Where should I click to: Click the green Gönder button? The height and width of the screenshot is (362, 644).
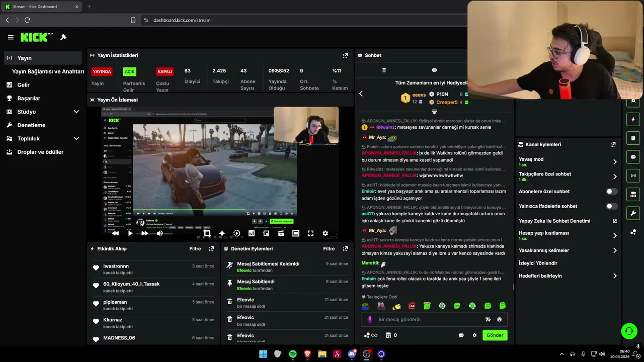tap(495, 335)
